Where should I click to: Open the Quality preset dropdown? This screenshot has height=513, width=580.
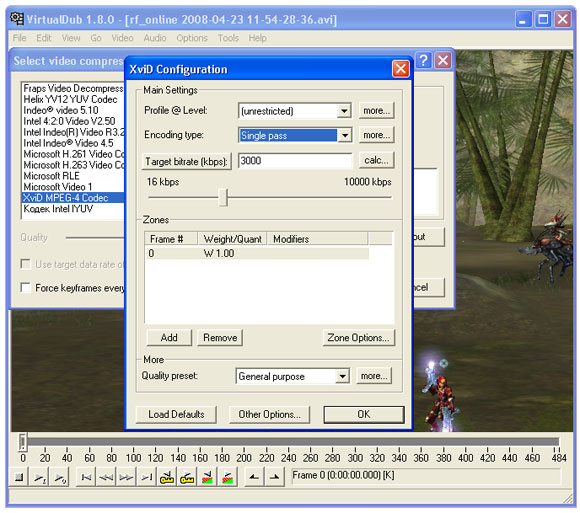click(x=343, y=376)
